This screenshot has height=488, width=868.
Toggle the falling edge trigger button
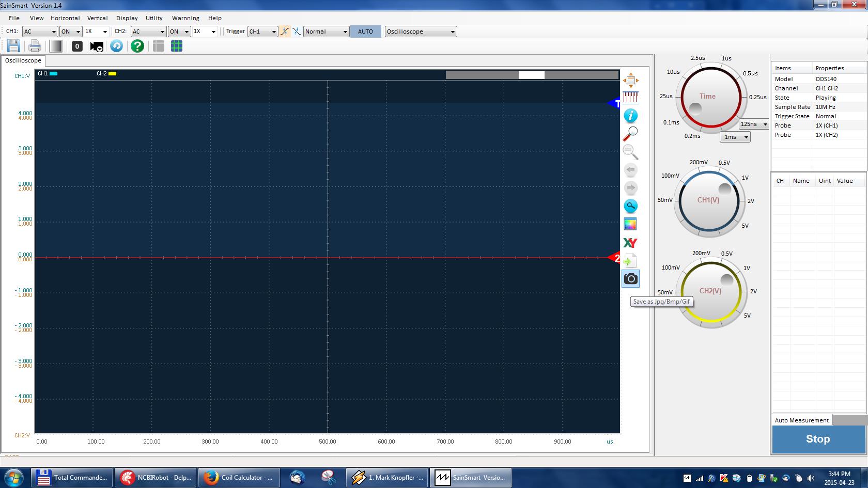click(x=297, y=32)
